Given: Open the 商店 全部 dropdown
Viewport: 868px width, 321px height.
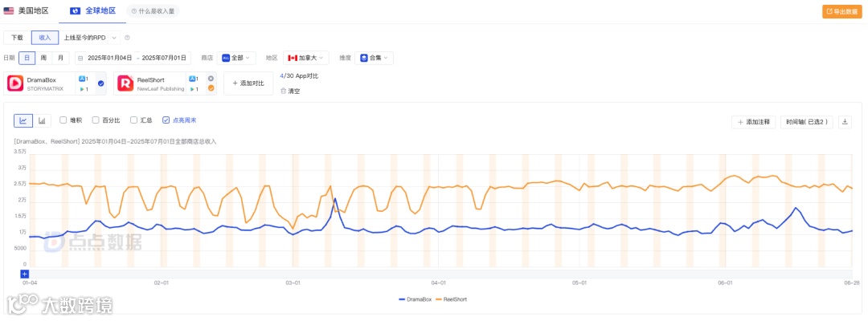Looking at the screenshot, I should [x=236, y=58].
